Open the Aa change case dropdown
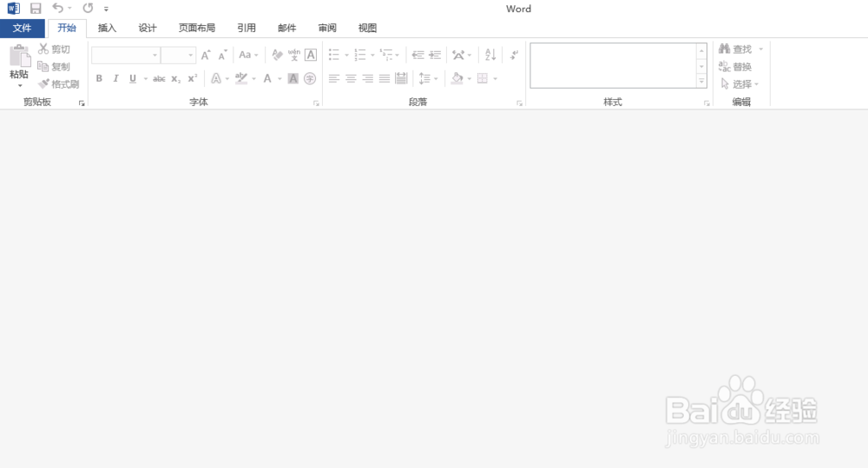Viewport: 868px width, 468px height. pos(248,55)
